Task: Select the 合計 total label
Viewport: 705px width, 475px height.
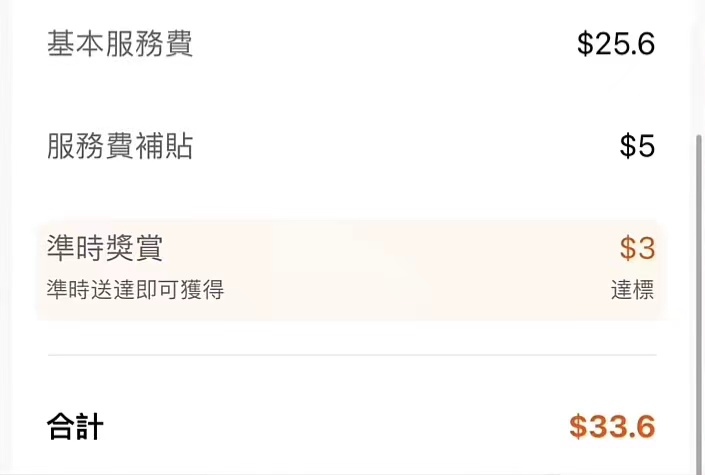Action: pyautogui.click(x=75, y=428)
